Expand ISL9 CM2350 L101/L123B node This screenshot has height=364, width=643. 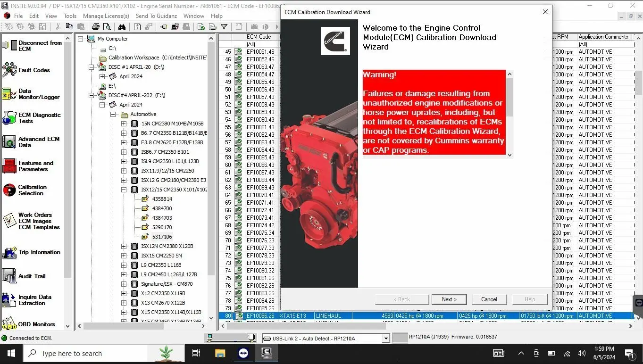tap(124, 161)
